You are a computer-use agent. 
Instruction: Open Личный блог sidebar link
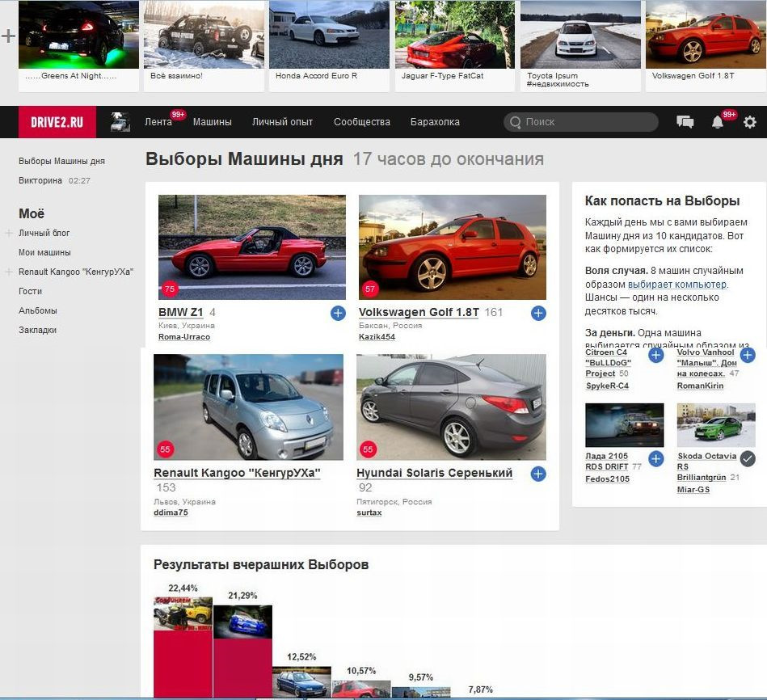pos(44,234)
